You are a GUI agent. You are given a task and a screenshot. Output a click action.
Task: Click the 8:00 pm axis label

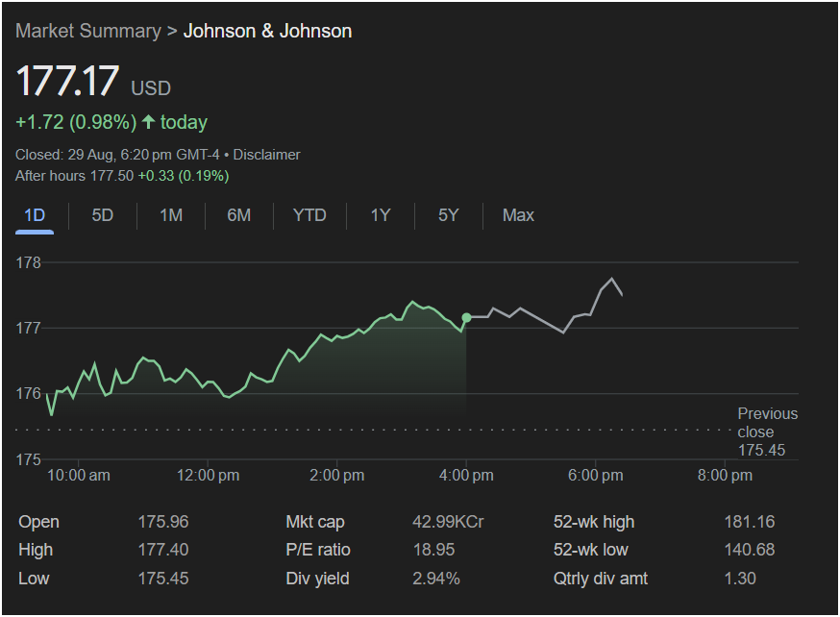[725, 475]
